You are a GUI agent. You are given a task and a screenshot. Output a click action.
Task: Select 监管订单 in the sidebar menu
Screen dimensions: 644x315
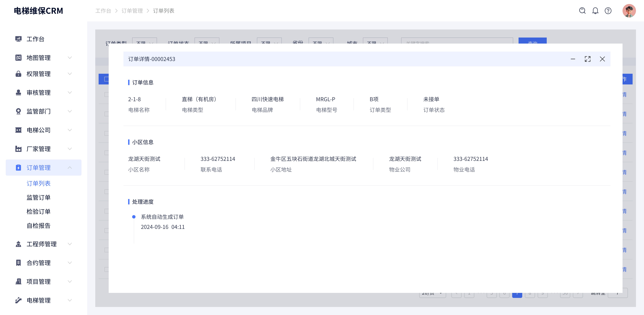click(39, 197)
